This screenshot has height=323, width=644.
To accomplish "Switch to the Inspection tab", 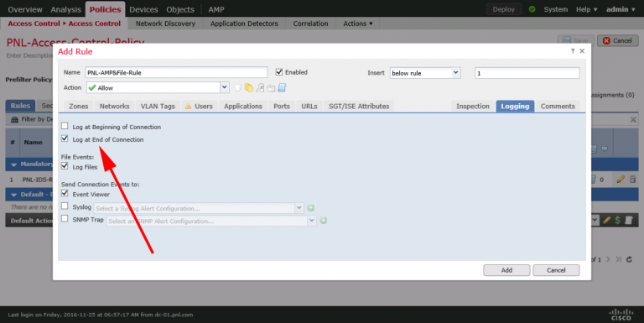I will [x=473, y=106].
